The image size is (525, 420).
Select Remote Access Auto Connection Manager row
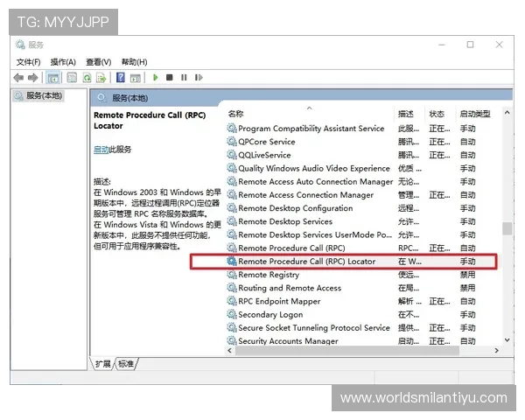click(x=362, y=181)
